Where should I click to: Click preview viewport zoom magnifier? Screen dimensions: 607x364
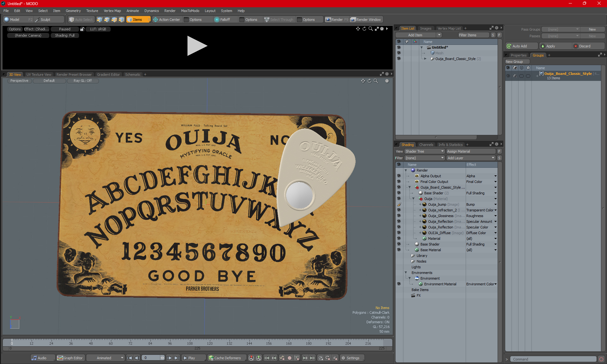point(371,29)
